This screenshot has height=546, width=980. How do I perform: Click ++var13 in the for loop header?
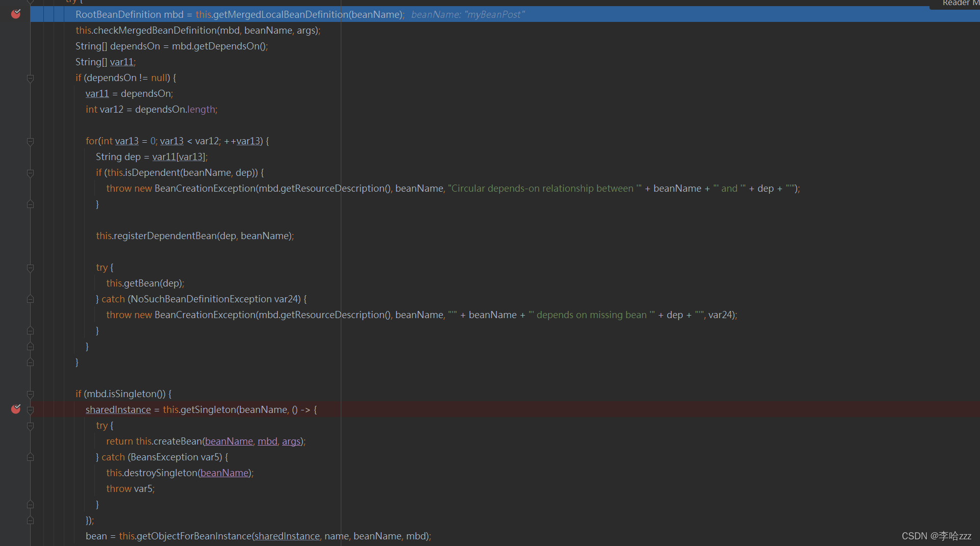[242, 141]
